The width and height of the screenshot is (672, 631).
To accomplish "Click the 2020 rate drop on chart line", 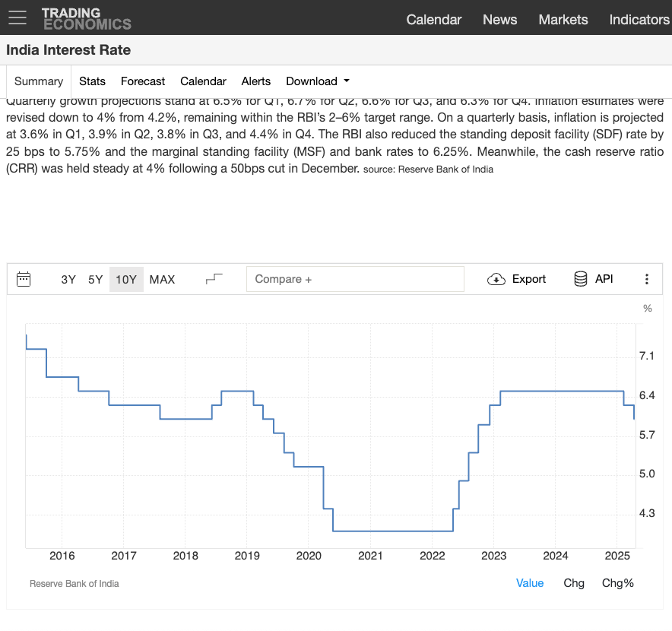I will (x=324, y=488).
